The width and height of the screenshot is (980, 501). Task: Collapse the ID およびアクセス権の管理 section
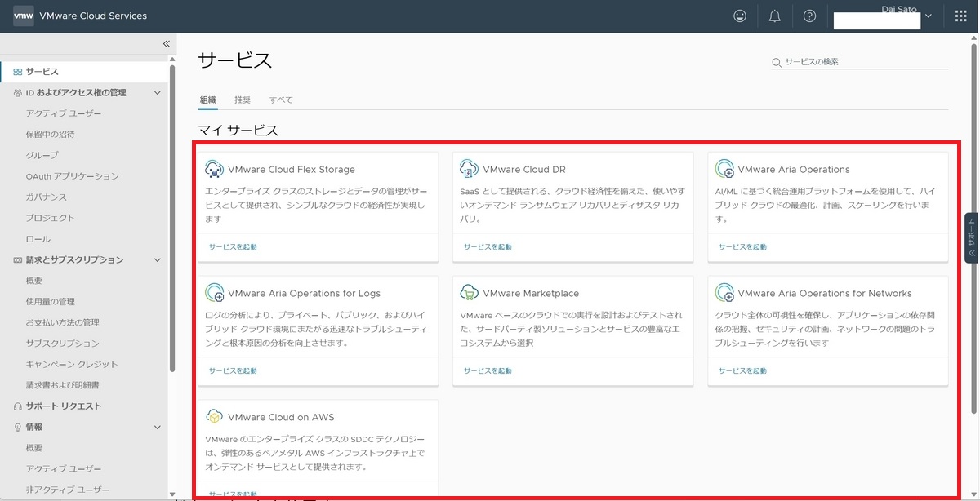click(x=158, y=93)
